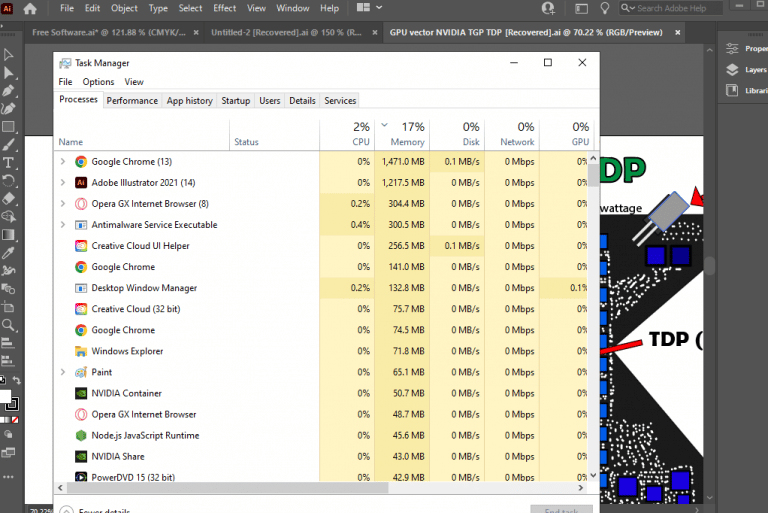Expand Opera GX Internet Browser (8) group
The image size is (768, 513).
(63, 203)
